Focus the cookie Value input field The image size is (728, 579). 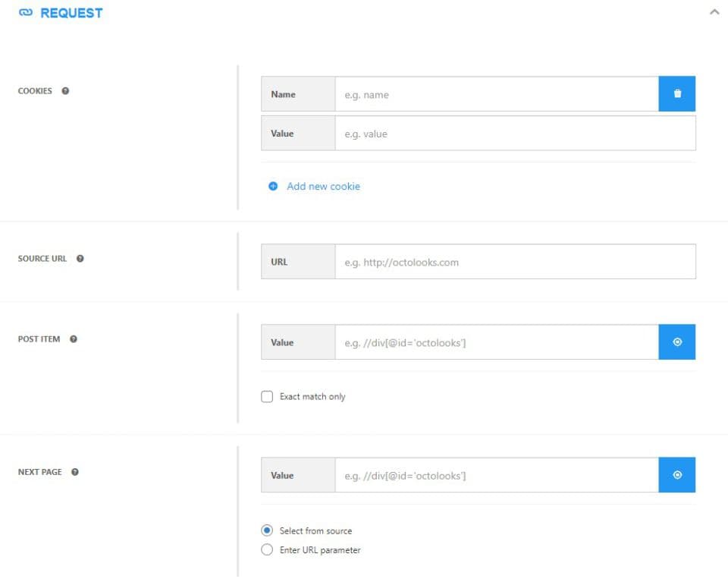516,134
